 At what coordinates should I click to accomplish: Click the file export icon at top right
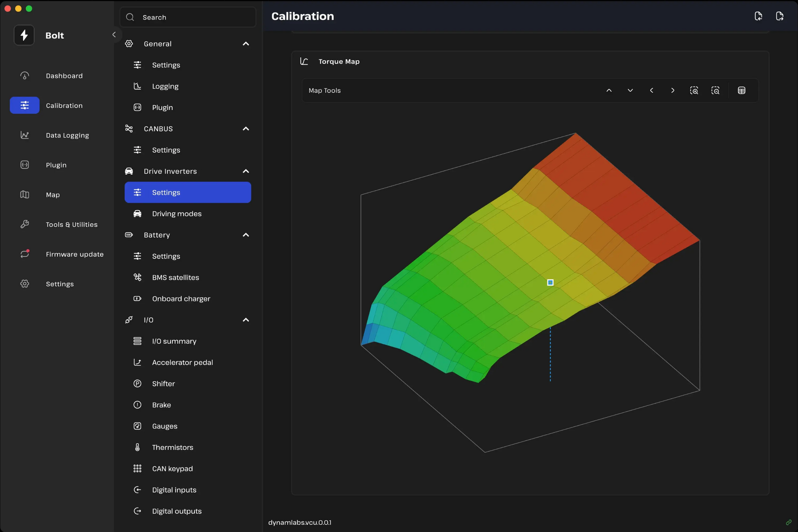tap(780, 16)
